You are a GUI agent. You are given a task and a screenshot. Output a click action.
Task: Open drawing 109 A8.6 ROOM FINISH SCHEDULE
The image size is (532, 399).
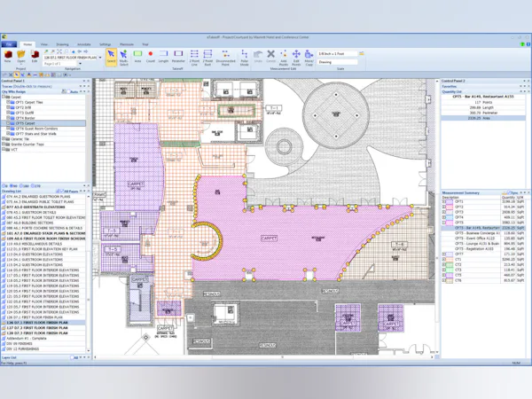click(x=46, y=239)
